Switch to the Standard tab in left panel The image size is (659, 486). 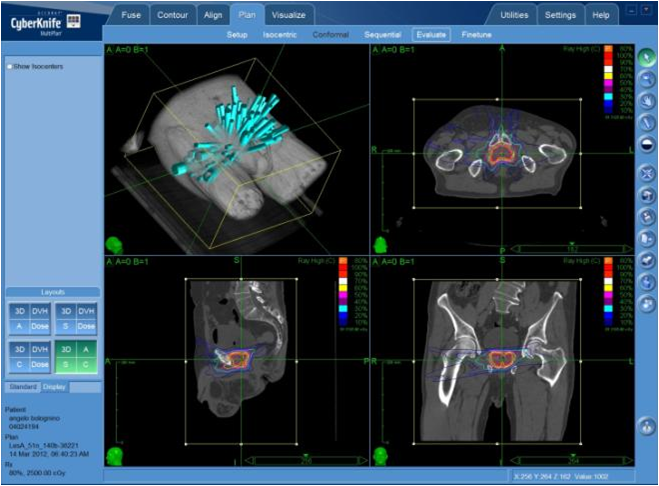[23, 386]
